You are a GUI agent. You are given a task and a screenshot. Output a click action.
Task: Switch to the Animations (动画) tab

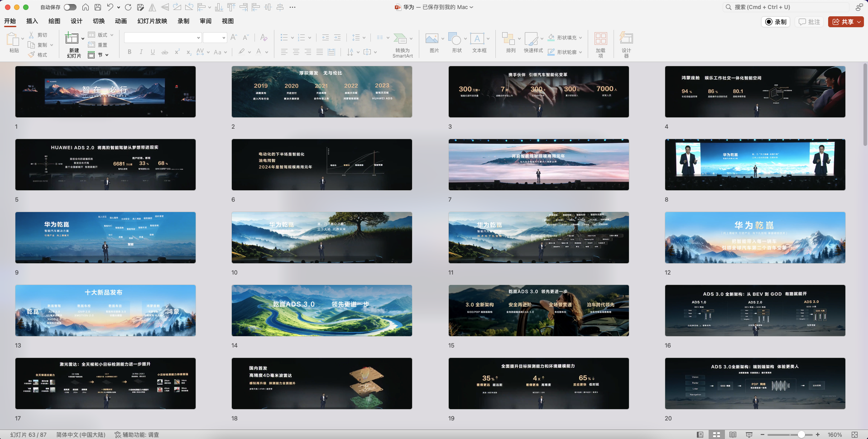(121, 21)
